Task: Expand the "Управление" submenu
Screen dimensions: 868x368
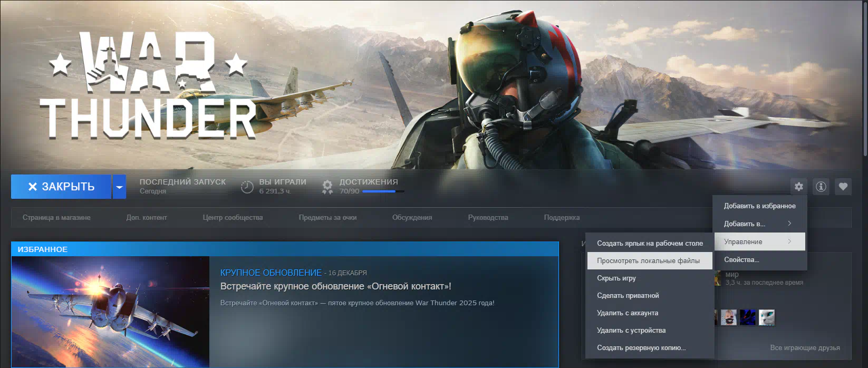Action: pyautogui.click(x=759, y=242)
